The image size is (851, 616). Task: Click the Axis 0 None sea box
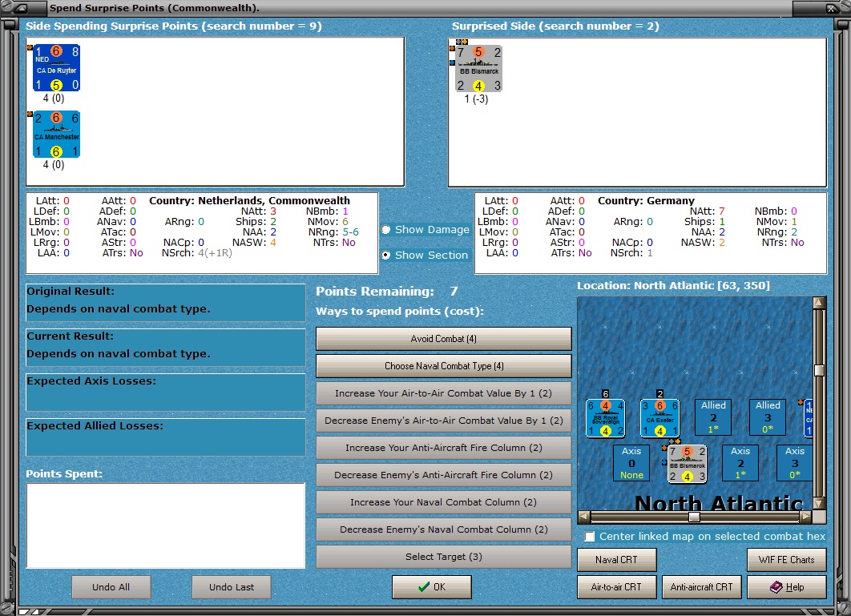pos(631,463)
